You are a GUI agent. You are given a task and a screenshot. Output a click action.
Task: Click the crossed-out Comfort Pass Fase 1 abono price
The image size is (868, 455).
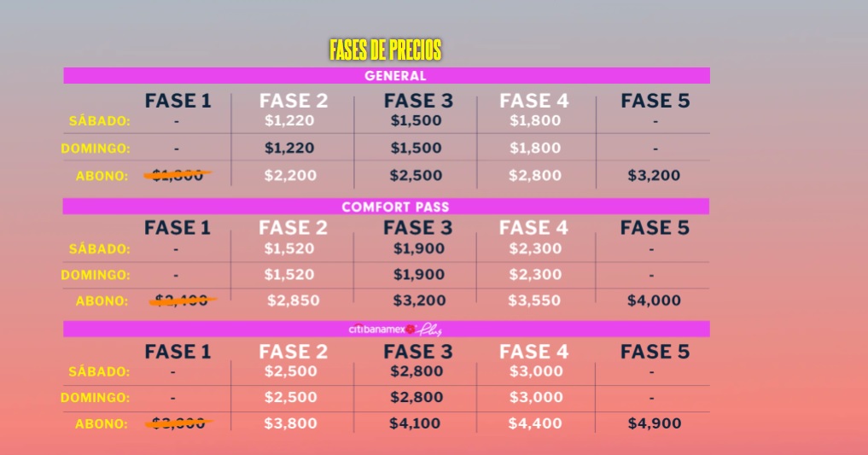coord(182,300)
